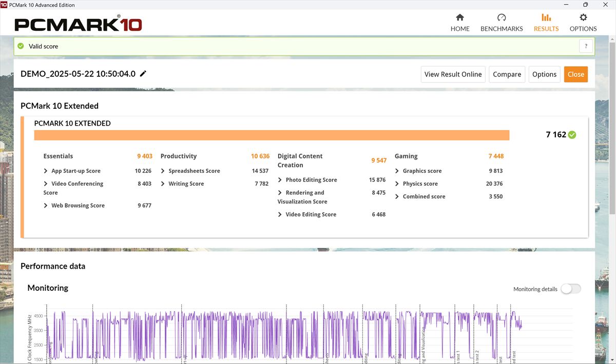Click the orange overall score bar
The height and width of the screenshot is (364, 616).
272,135
